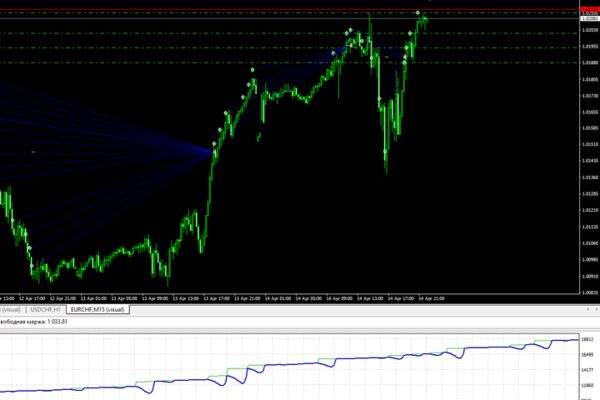
Task: Click the 13 Apr 09:00 time label
Action: [x=155, y=298]
